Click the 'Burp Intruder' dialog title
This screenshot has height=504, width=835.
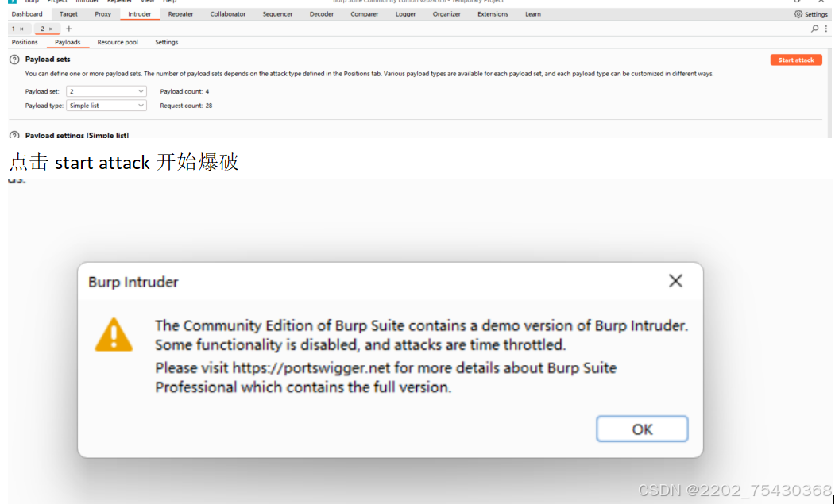pos(133,282)
